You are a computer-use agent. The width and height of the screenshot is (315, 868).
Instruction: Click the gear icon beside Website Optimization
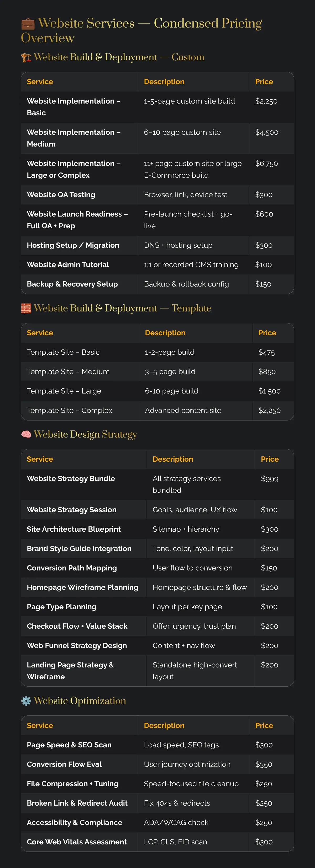pyautogui.click(x=26, y=701)
